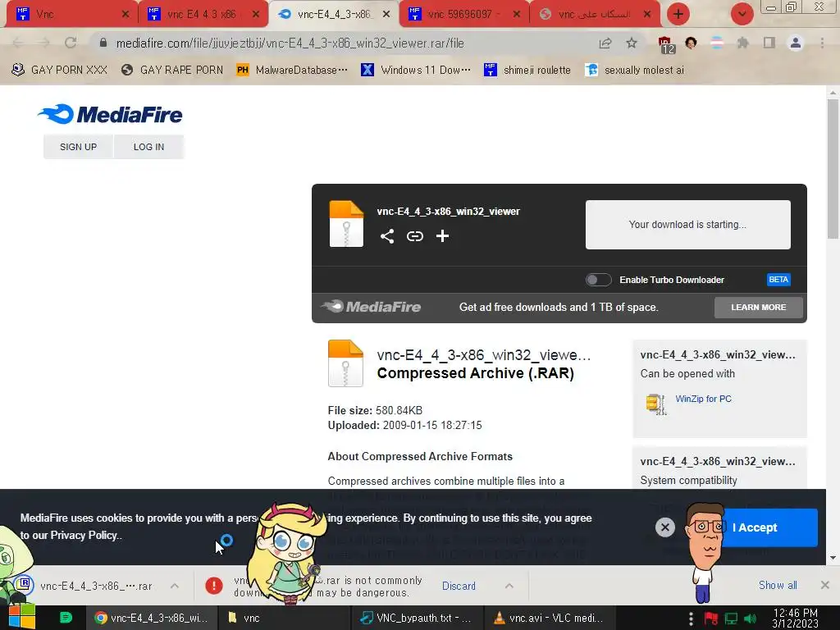The height and width of the screenshot is (630, 840).
Task: Click the SIGN UP button
Action: [x=78, y=147]
